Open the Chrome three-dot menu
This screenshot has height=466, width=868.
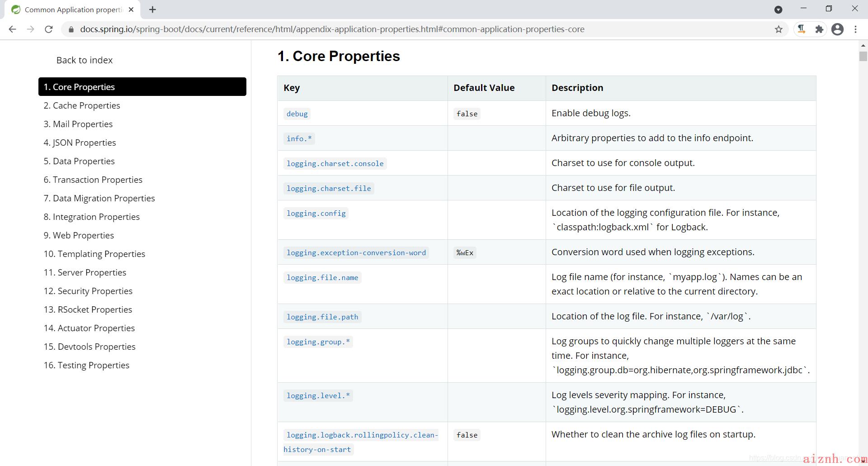855,29
